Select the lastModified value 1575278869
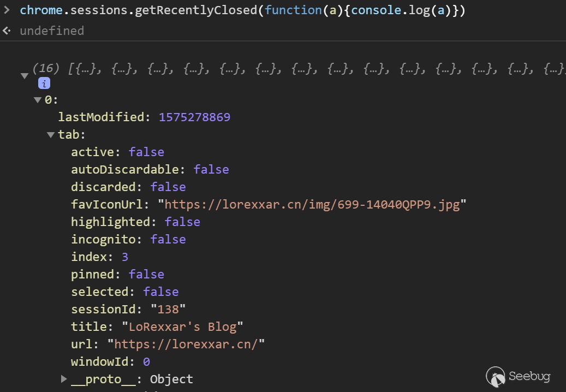Screen dimensions: 566x392 tap(194, 117)
